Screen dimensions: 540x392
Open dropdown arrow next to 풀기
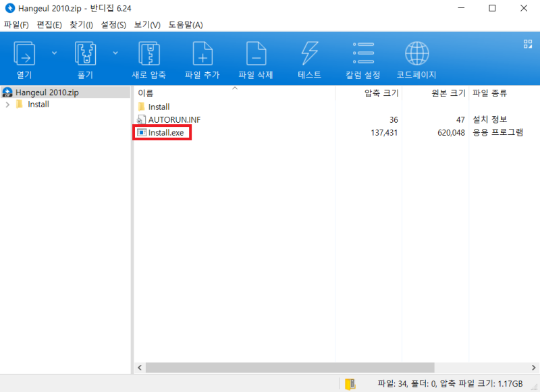pyautogui.click(x=115, y=53)
